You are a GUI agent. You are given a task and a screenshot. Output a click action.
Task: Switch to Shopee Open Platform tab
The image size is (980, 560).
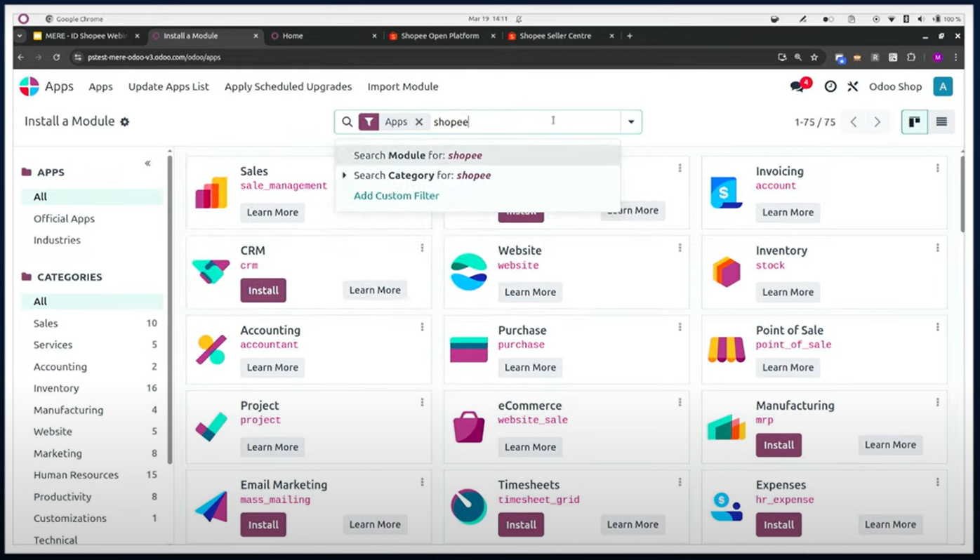(439, 36)
